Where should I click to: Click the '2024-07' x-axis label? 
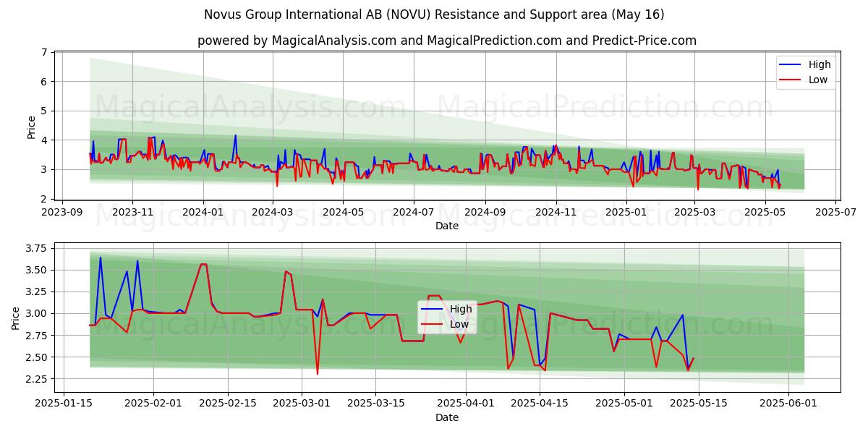(x=413, y=213)
